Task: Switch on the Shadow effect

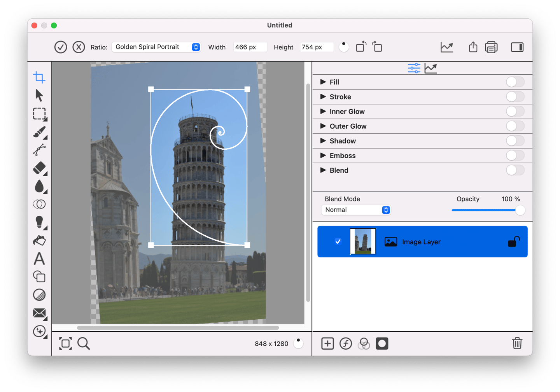Action: tap(515, 141)
